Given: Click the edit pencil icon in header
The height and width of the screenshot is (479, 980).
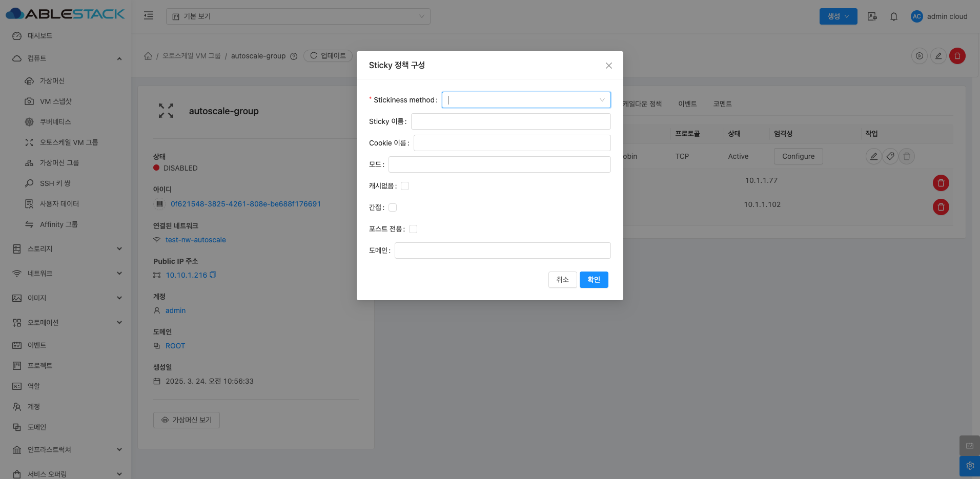Looking at the screenshot, I should pos(938,56).
